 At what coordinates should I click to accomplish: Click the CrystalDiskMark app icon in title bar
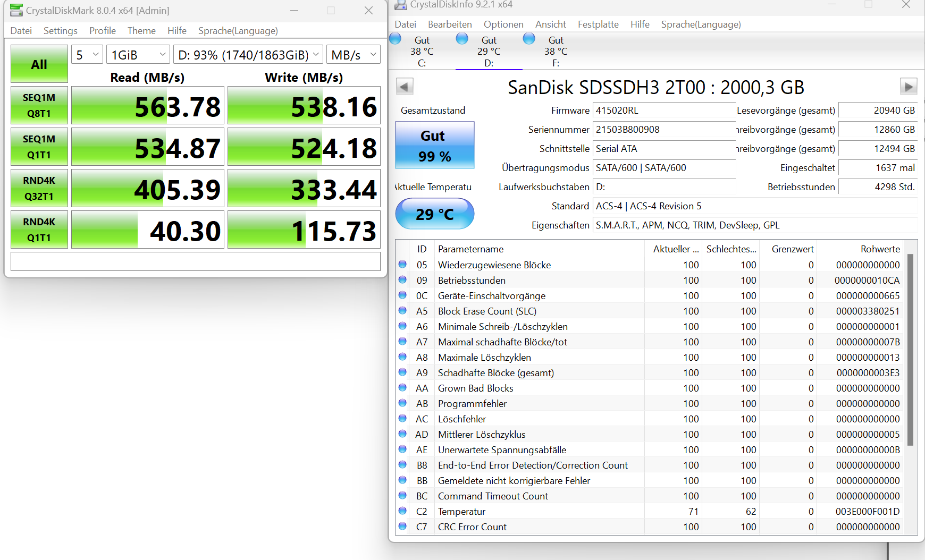tap(16, 10)
